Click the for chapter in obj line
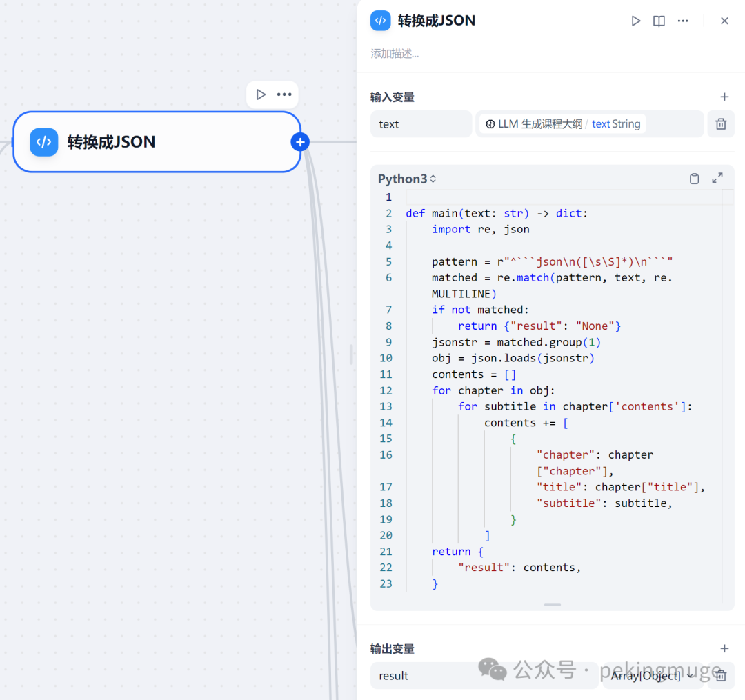Viewport: 745px width, 700px height. 493,391
